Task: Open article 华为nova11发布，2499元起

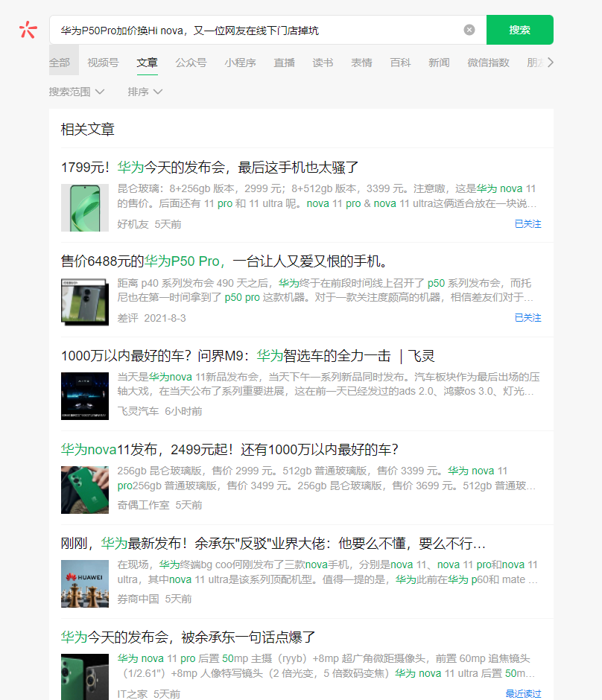Action: [x=229, y=450]
